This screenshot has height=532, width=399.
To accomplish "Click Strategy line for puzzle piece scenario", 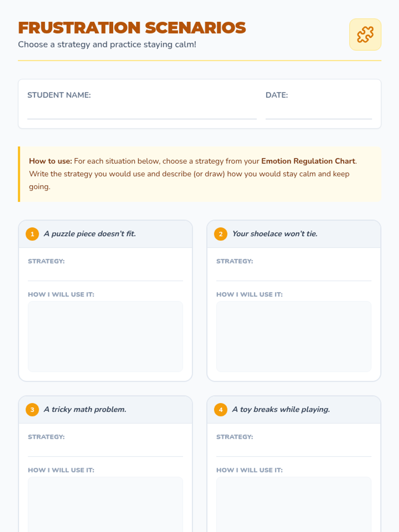I will click(x=105, y=275).
